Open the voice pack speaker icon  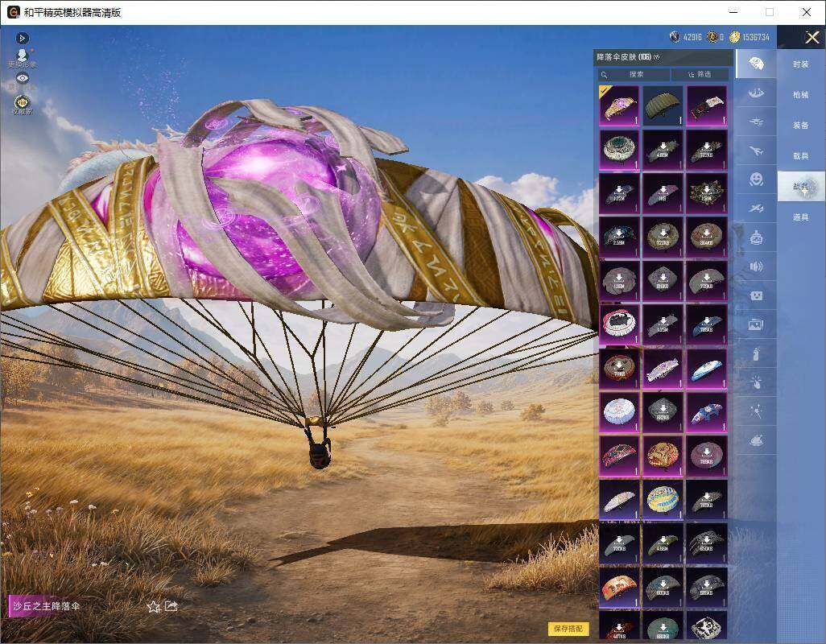click(756, 266)
